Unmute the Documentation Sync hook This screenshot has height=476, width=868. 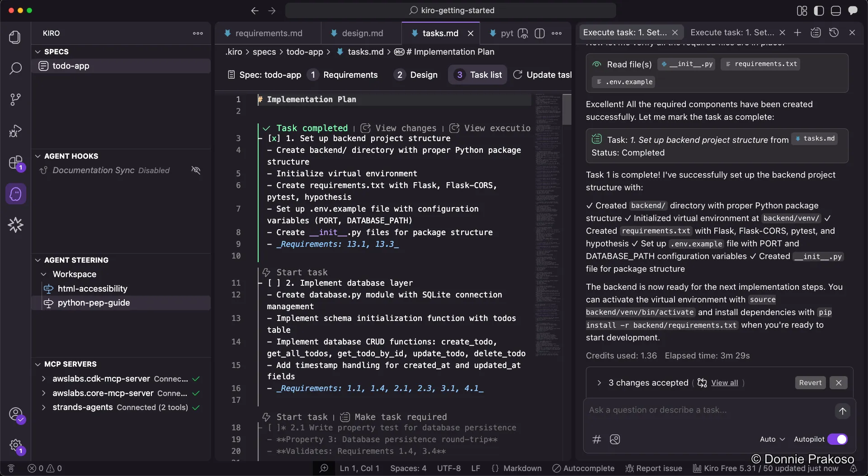[x=196, y=170]
